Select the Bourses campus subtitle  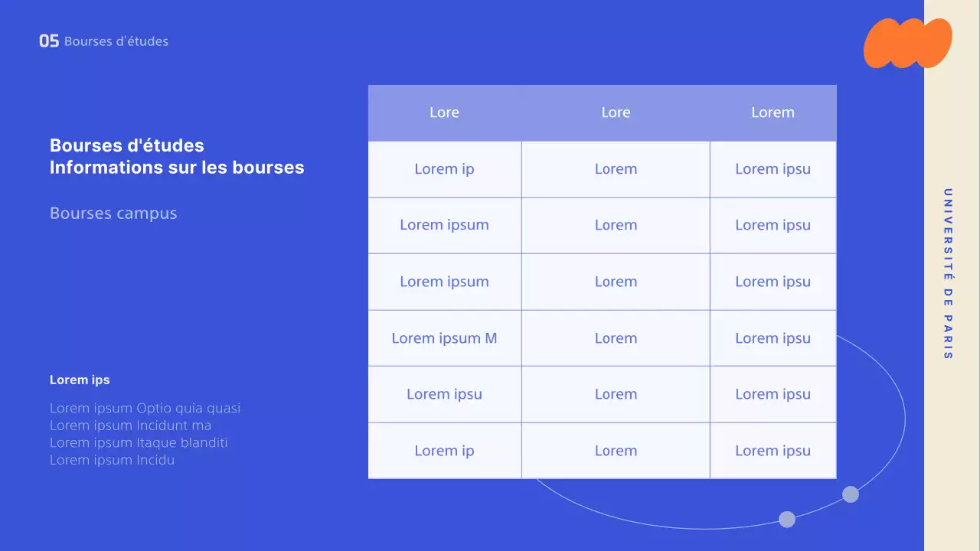[113, 214]
